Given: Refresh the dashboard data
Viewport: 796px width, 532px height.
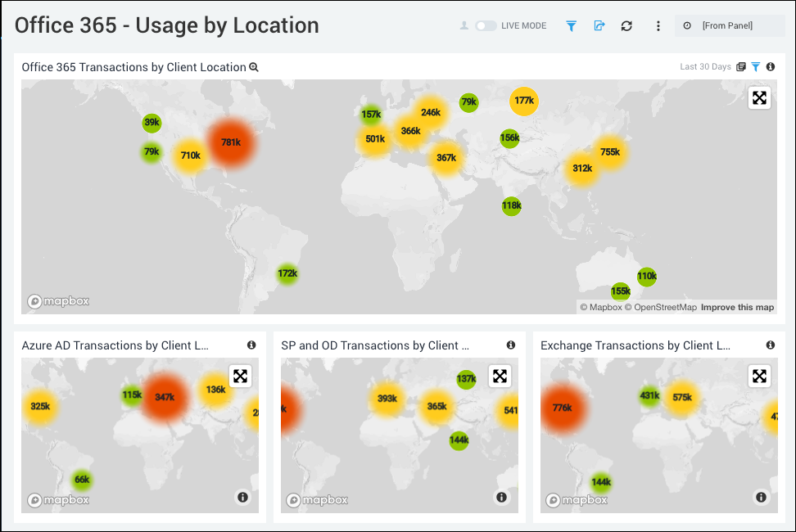Looking at the screenshot, I should 626,25.
